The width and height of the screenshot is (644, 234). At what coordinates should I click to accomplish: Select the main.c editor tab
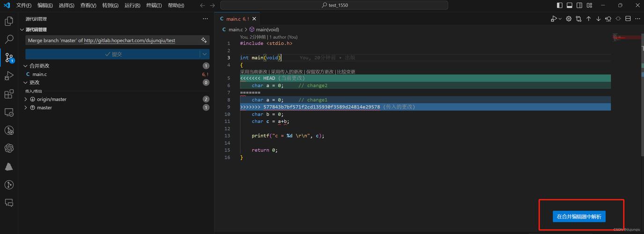[x=233, y=19]
